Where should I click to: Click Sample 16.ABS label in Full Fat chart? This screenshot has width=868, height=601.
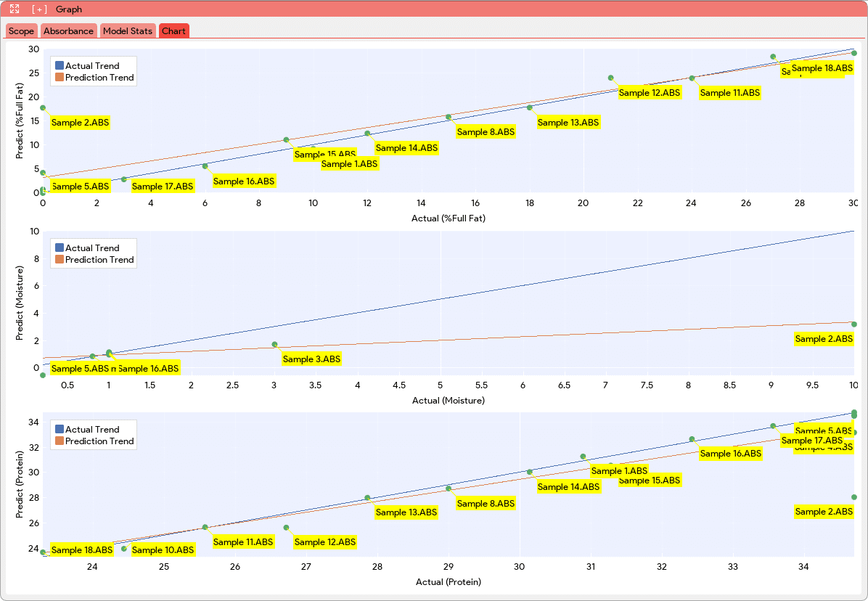click(244, 181)
